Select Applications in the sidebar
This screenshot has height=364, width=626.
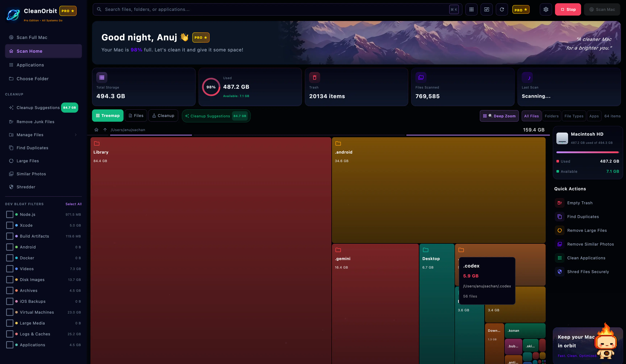point(43,65)
